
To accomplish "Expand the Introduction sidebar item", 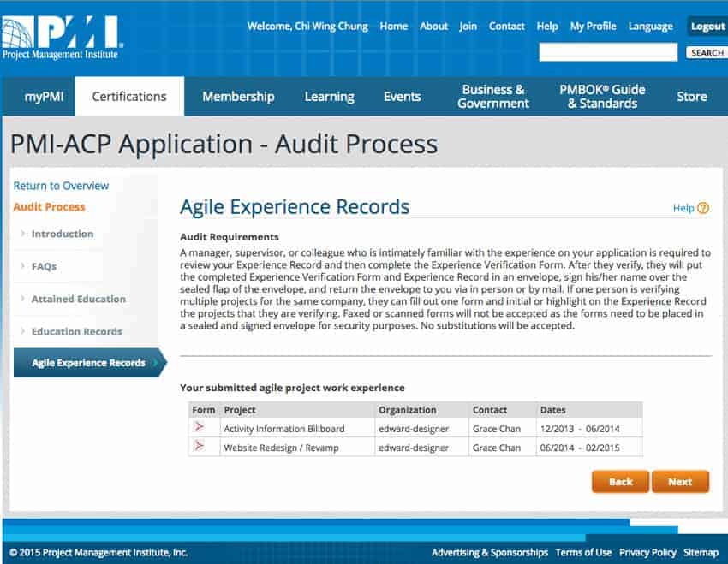I will click(x=62, y=234).
